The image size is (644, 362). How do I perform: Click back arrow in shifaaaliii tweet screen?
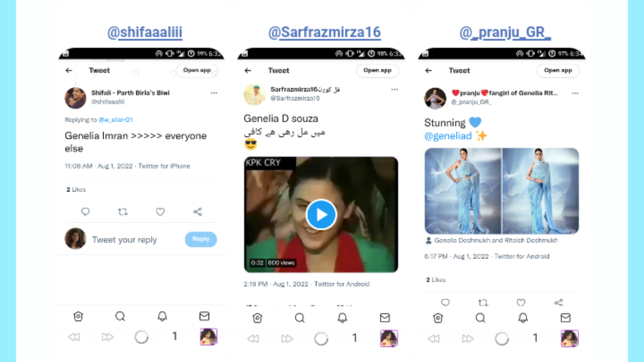pos(69,70)
